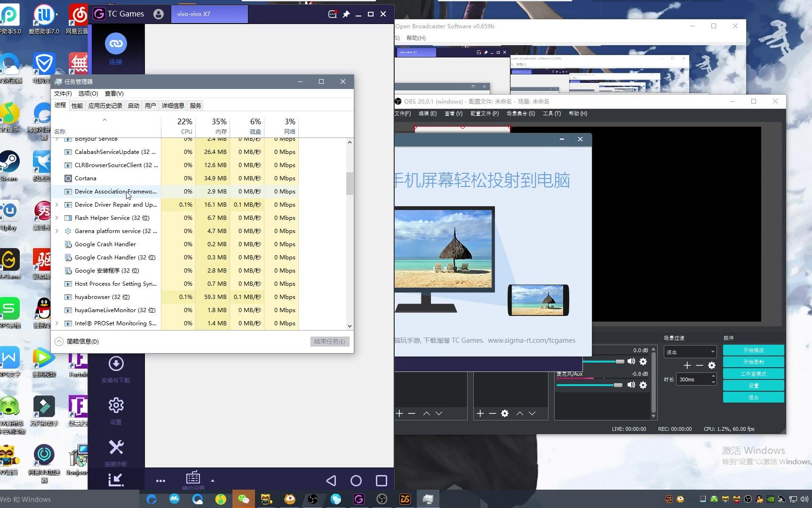Tap the Android home circle in TC Games
812x508 pixels.
(356, 481)
